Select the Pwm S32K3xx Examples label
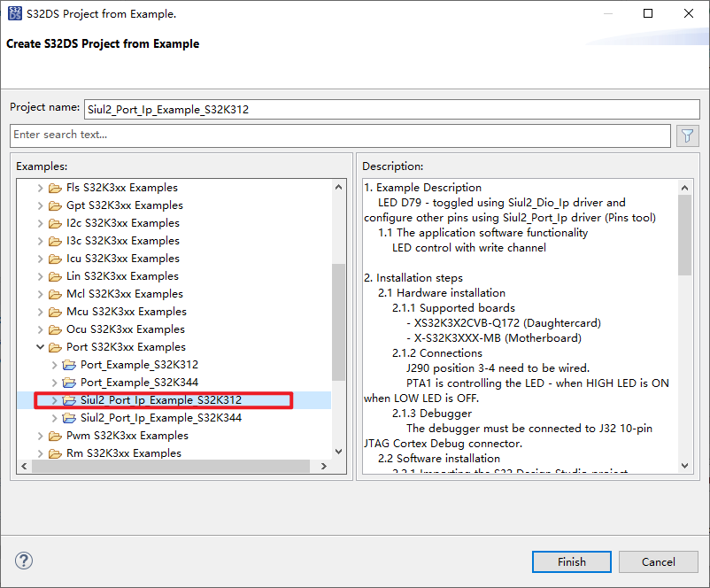The width and height of the screenshot is (710, 588). (x=127, y=436)
